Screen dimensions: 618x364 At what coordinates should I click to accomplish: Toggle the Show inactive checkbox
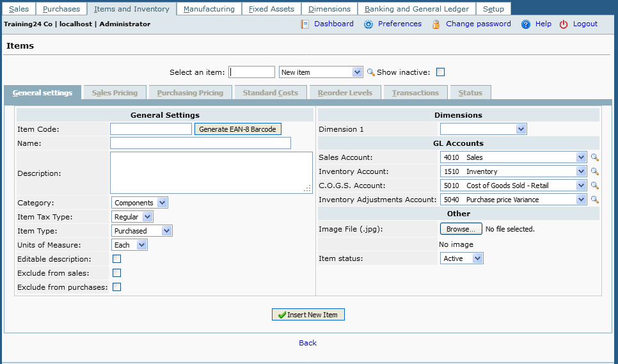(440, 72)
